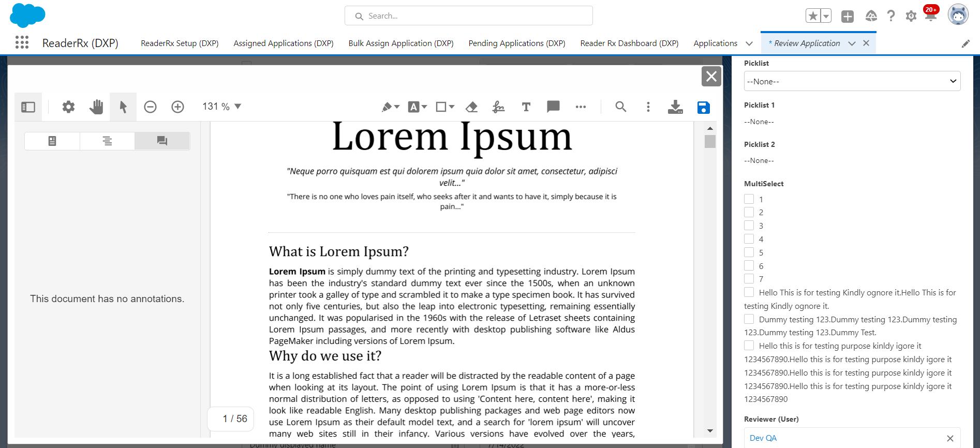
Task: Save the document with floppy icon
Action: point(703,108)
